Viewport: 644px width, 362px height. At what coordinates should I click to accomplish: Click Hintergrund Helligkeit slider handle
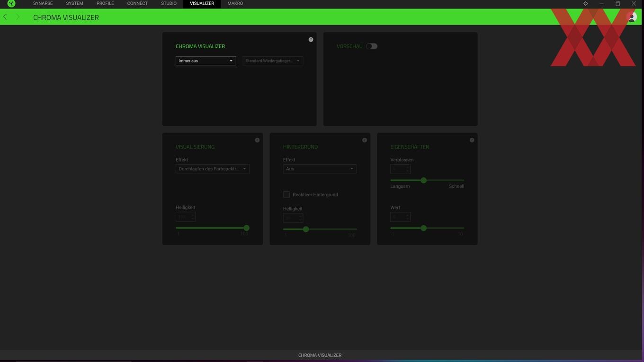pyautogui.click(x=306, y=229)
